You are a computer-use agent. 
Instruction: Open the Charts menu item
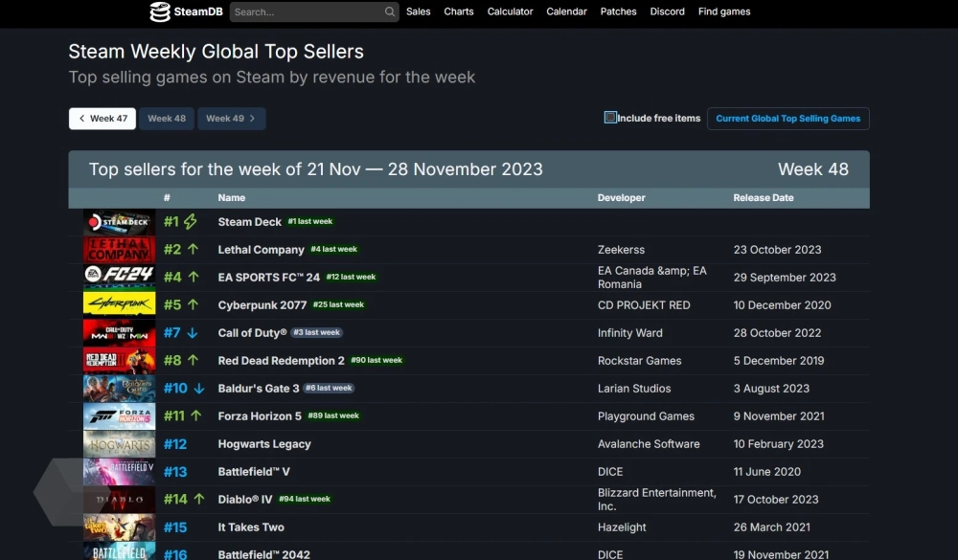[459, 11]
